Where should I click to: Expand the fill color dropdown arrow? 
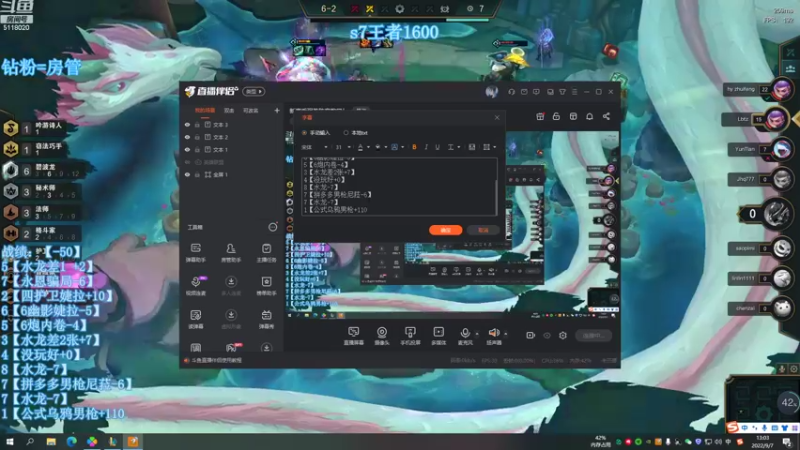tap(386, 147)
